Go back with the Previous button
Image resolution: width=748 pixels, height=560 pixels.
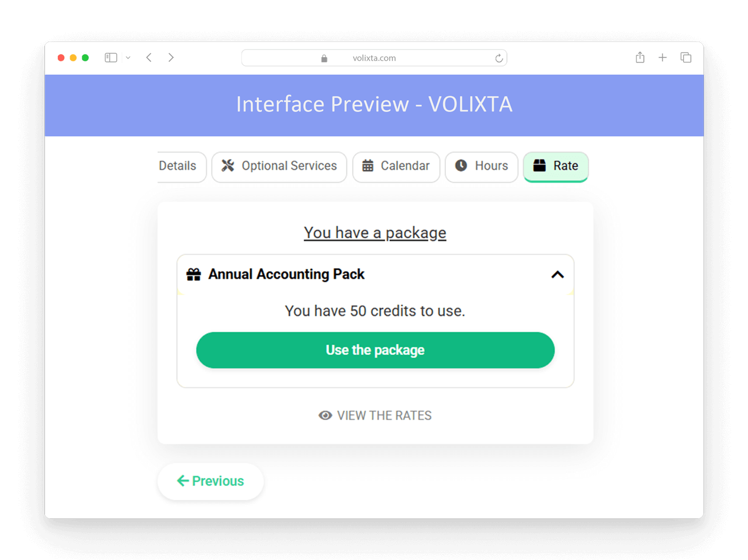click(210, 481)
